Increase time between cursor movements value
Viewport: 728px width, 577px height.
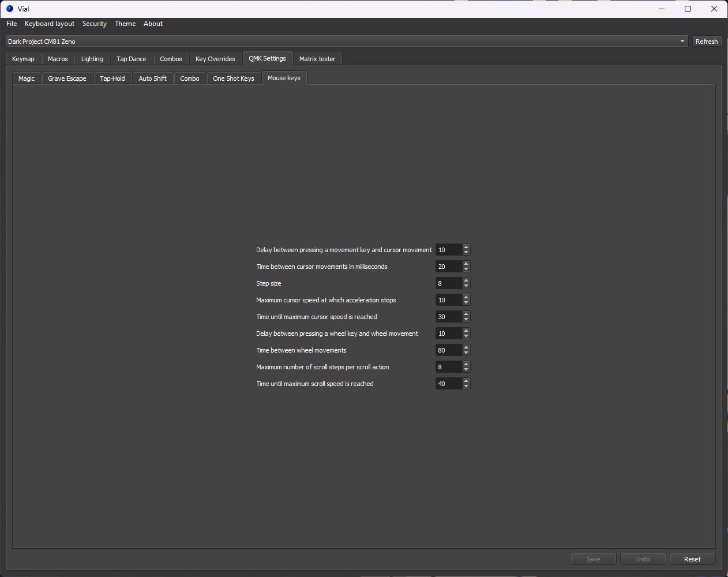click(466, 264)
